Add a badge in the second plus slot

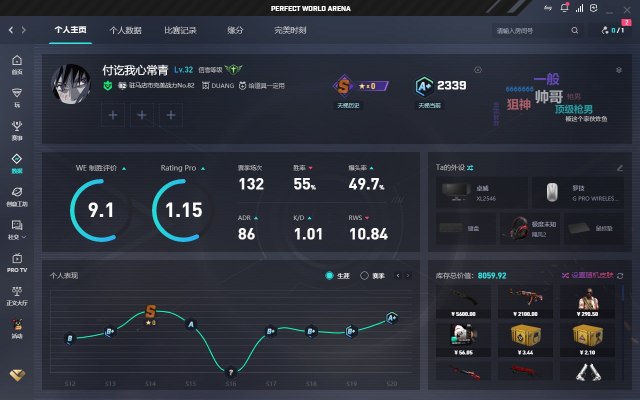(142, 115)
